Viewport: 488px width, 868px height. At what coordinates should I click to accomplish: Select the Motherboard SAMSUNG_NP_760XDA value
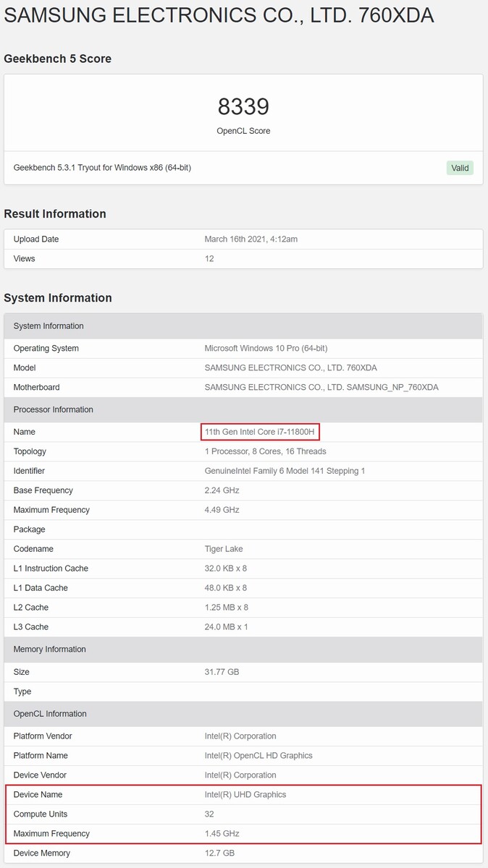coord(321,388)
